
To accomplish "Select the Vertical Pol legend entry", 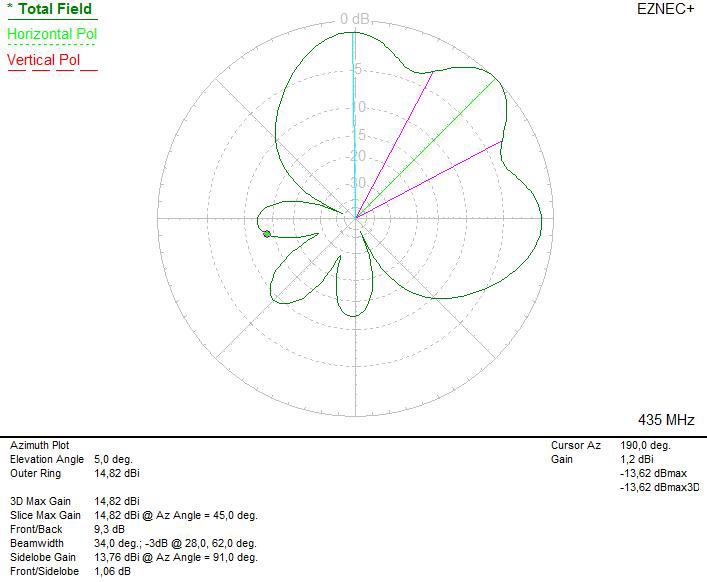I will (x=44, y=60).
